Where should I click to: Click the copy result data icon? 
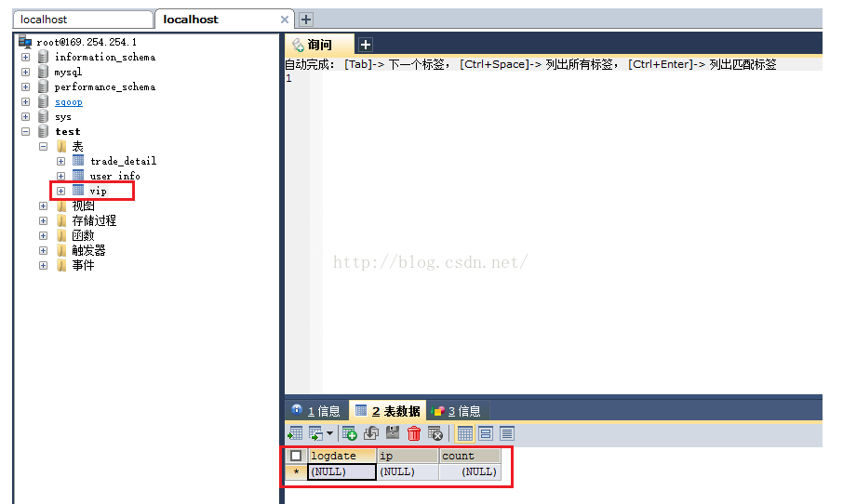pyautogui.click(x=315, y=433)
